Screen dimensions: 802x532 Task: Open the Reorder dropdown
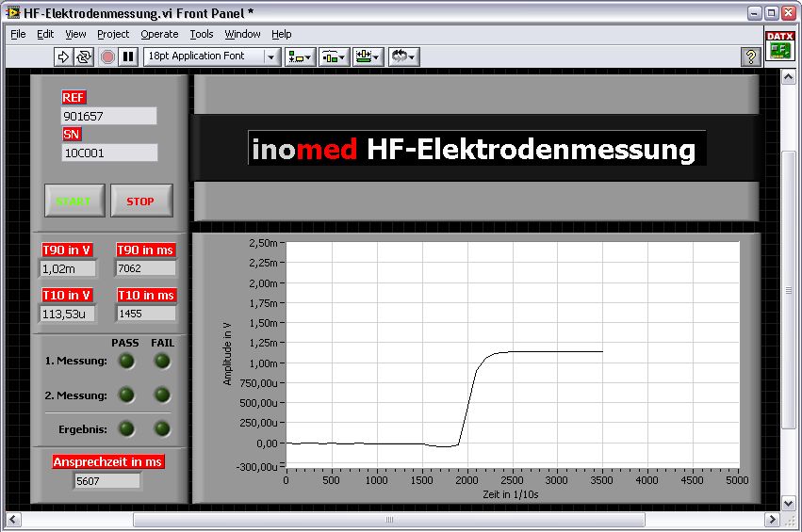pos(404,56)
